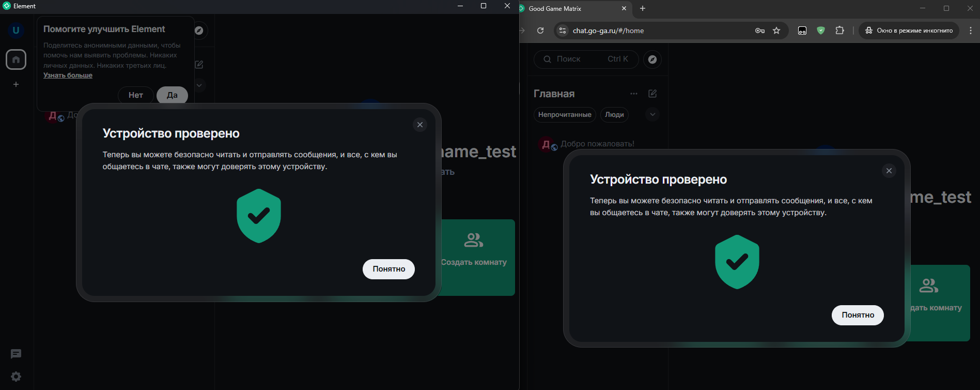The width and height of the screenshot is (980, 390).
Task: Open a new browser tab
Action: click(643, 8)
